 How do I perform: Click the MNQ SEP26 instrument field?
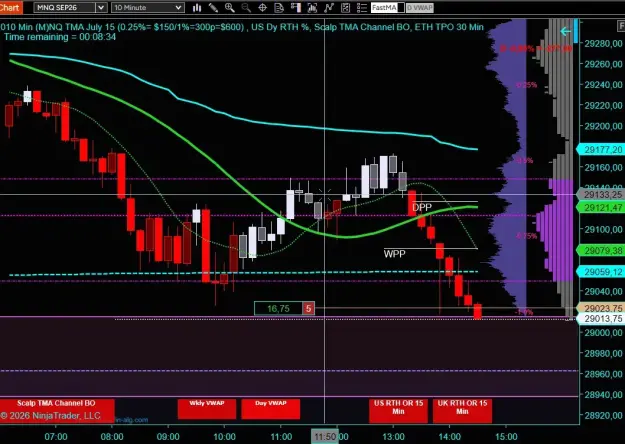tap(65, 7)
